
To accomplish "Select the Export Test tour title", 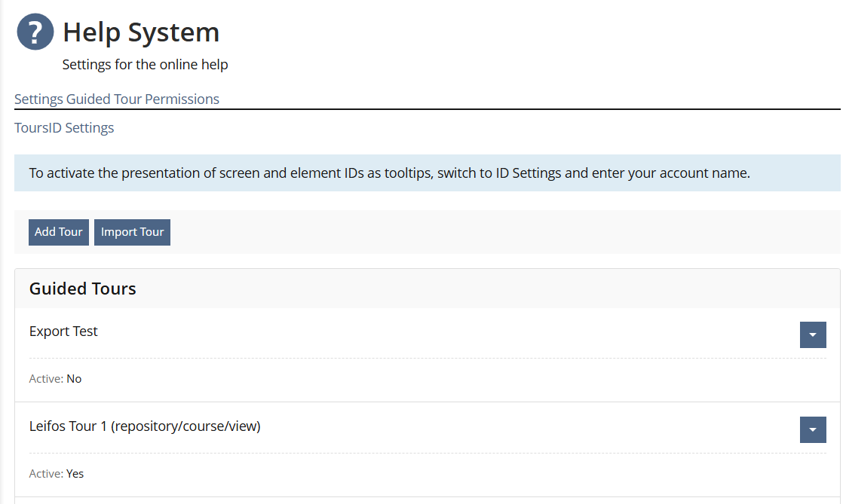I will (x=63, y=331).
